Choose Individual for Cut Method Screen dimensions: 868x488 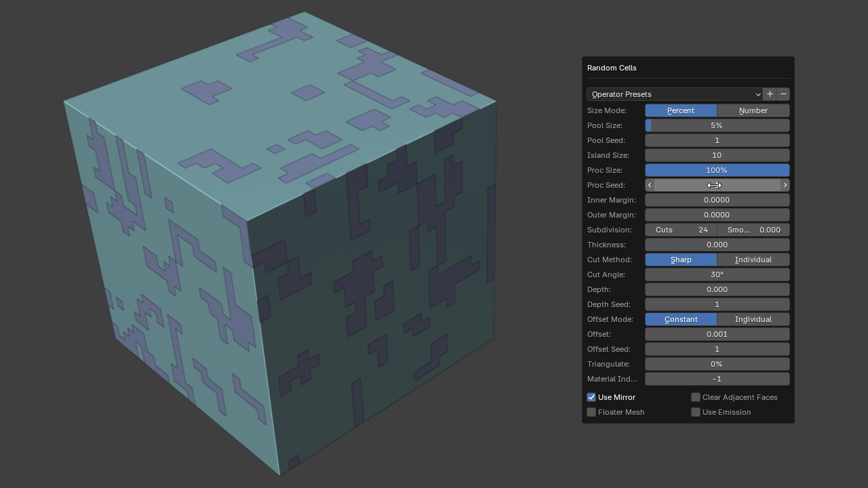(x=753, y=260)
